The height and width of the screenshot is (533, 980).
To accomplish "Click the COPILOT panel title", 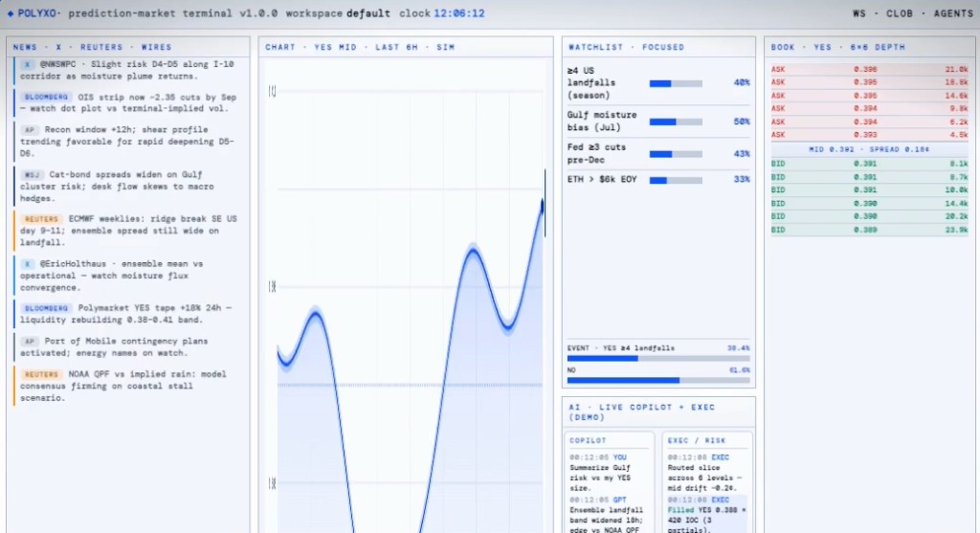I will tap(588, 440).
